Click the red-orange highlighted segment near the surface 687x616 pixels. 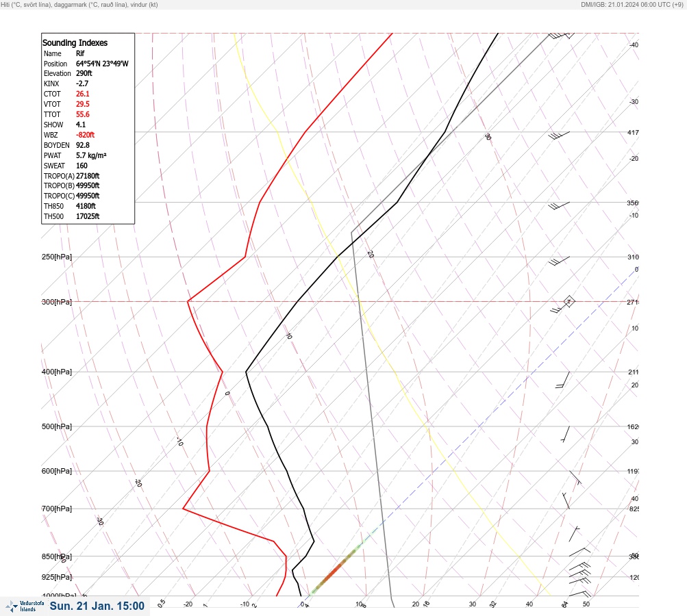pyautogui.click(x=335, y=569)
